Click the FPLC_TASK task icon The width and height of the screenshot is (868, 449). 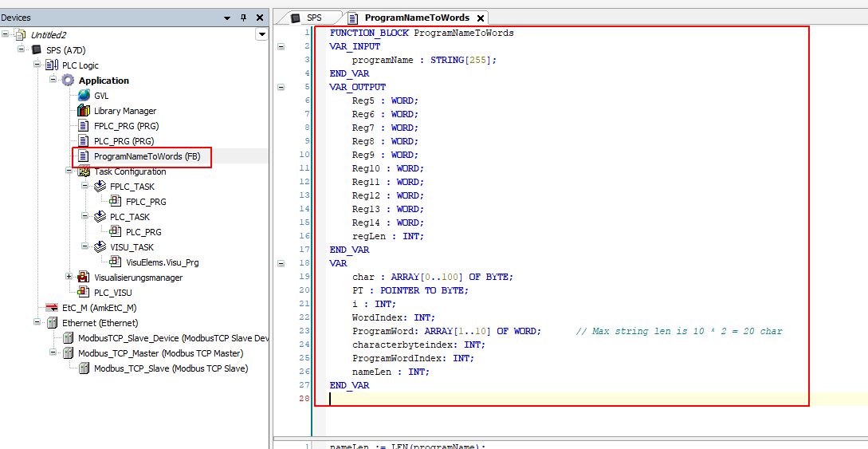point(100,187)
